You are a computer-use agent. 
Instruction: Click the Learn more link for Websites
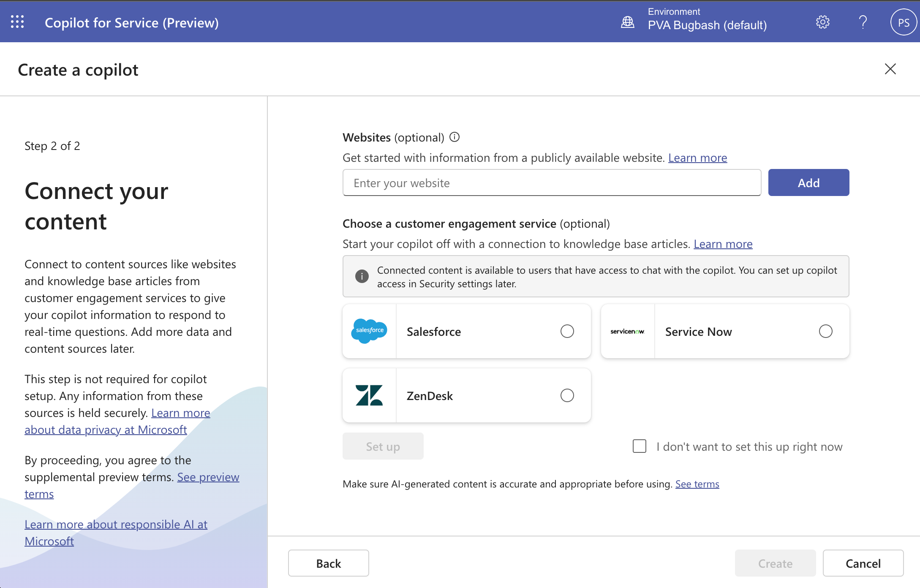[697, 158]
